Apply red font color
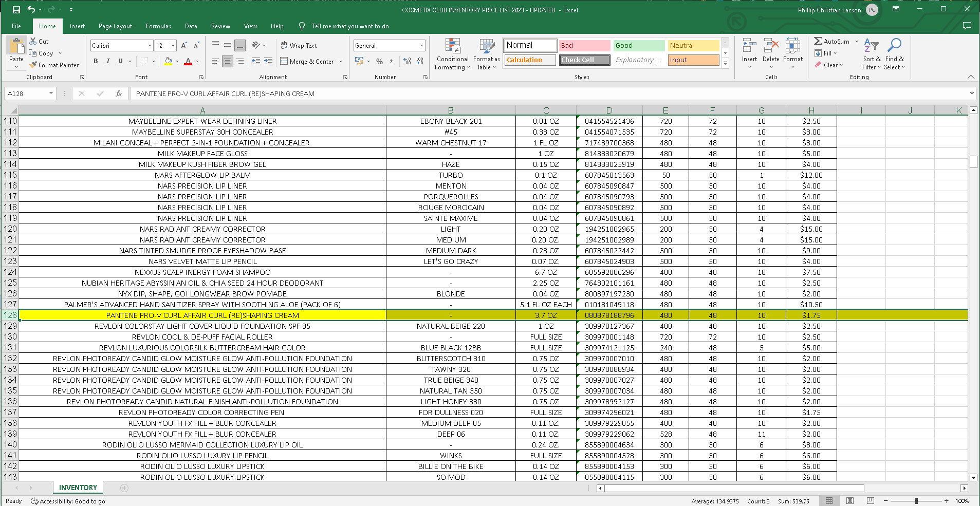Screen dimensions: 980x506 [188, 61]
